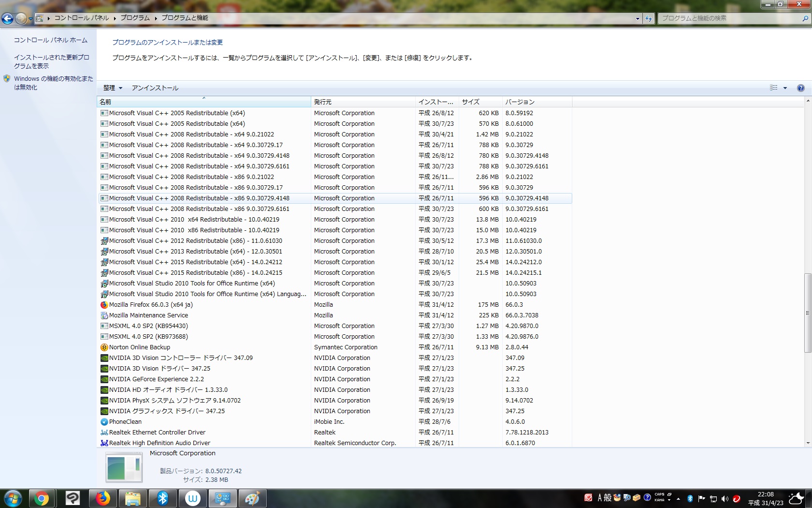Open the 整理 dropdown menu
This screenshot has width=812, height=508.
(113, 88)
